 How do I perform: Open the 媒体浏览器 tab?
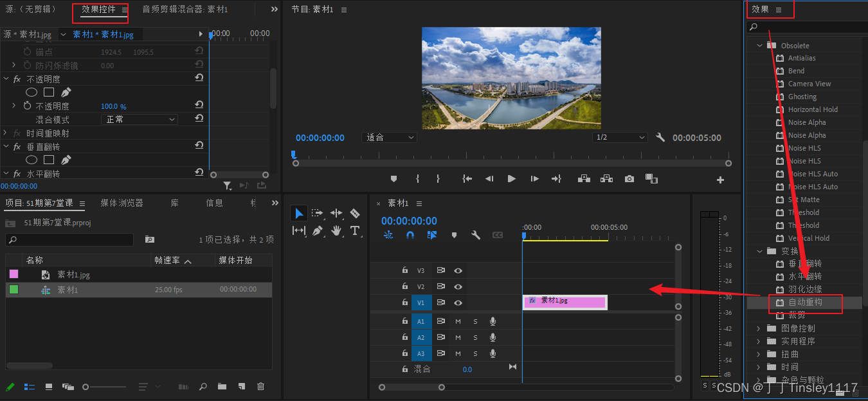pyautogui.click(x=122, y=203)
